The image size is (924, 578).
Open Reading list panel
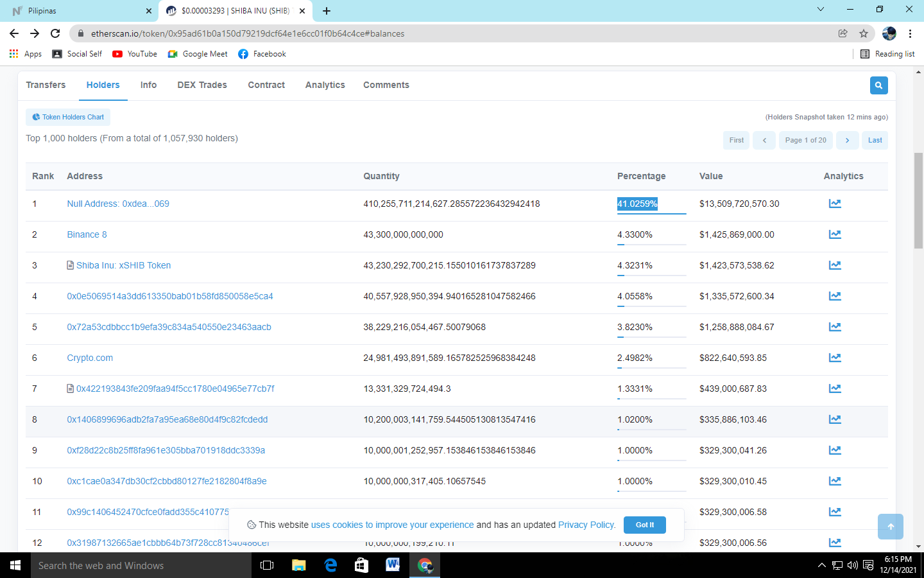coord(887,54)
